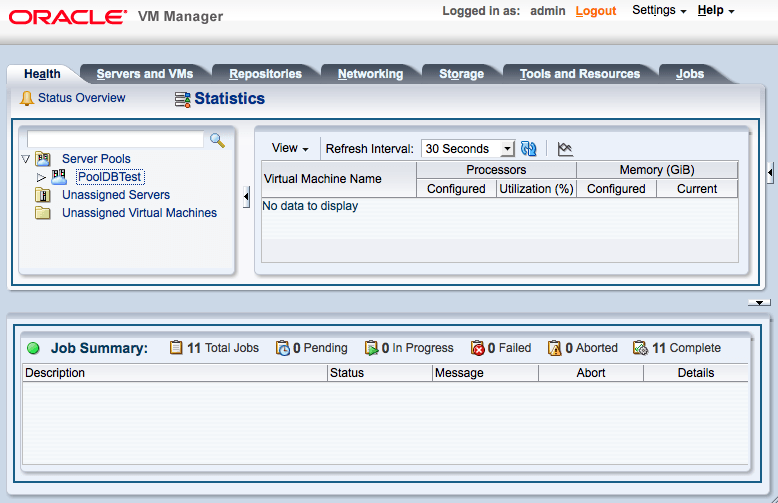Open the Tools and Resources tab
Viewport: 778px width, 503px height.
pyautogui.click(x=580, y=74)
